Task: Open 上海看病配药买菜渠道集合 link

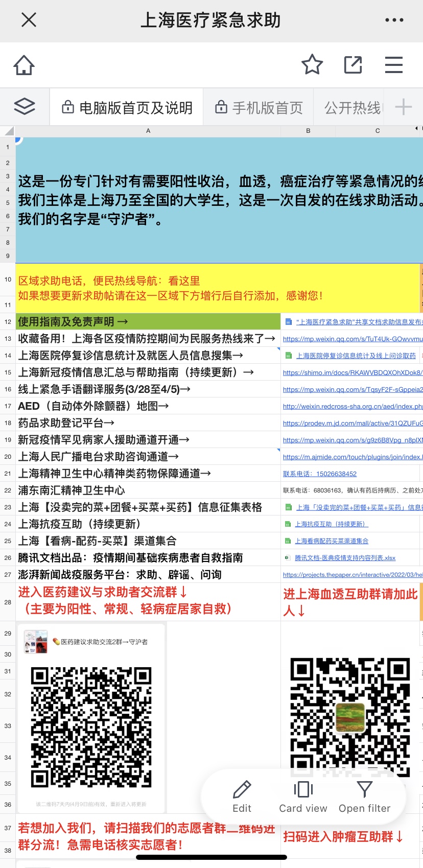Action: click(x=332, y=541)
